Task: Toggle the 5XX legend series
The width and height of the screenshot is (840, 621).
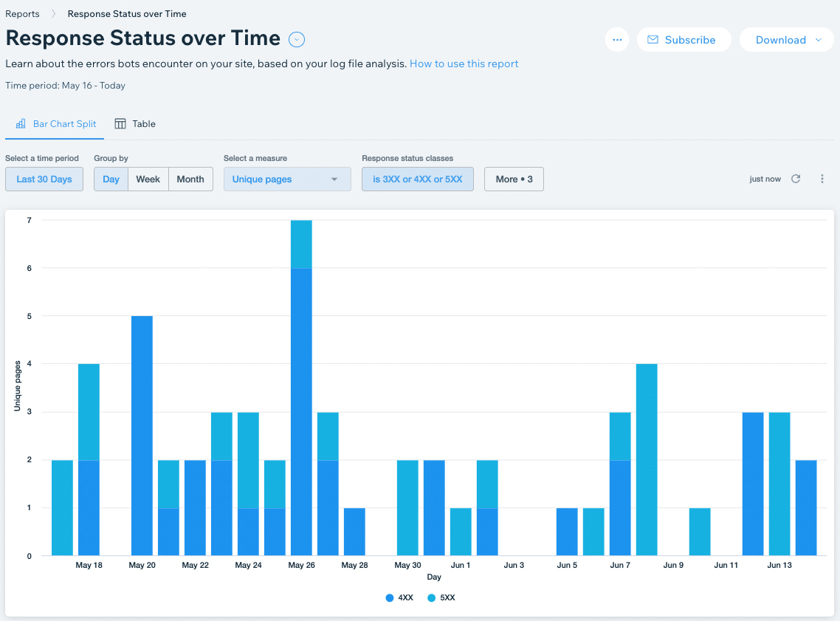Action: [x=441, y=597]
